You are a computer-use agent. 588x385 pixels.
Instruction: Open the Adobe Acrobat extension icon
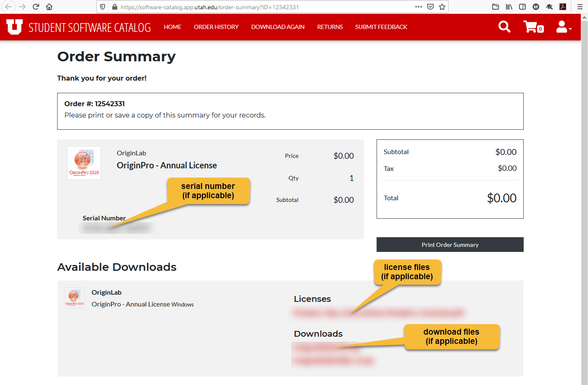coord(563,7)
